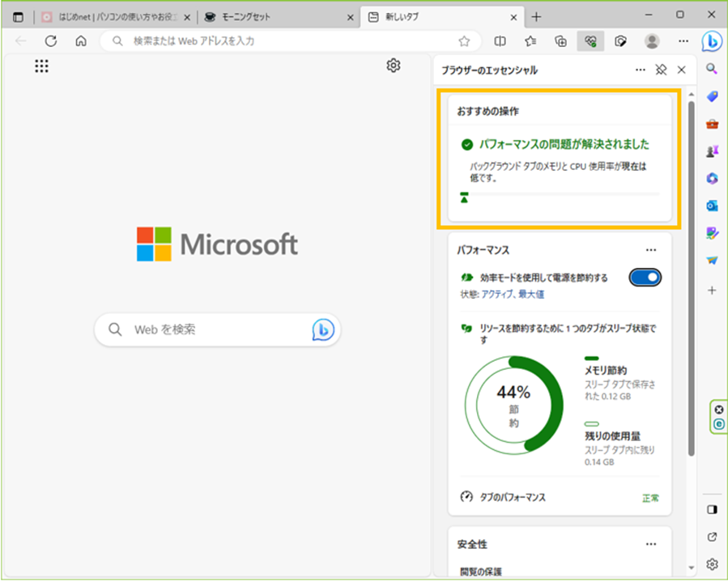Open Browser Essentials more options
The image size is (728, 582).
point(641,70)
